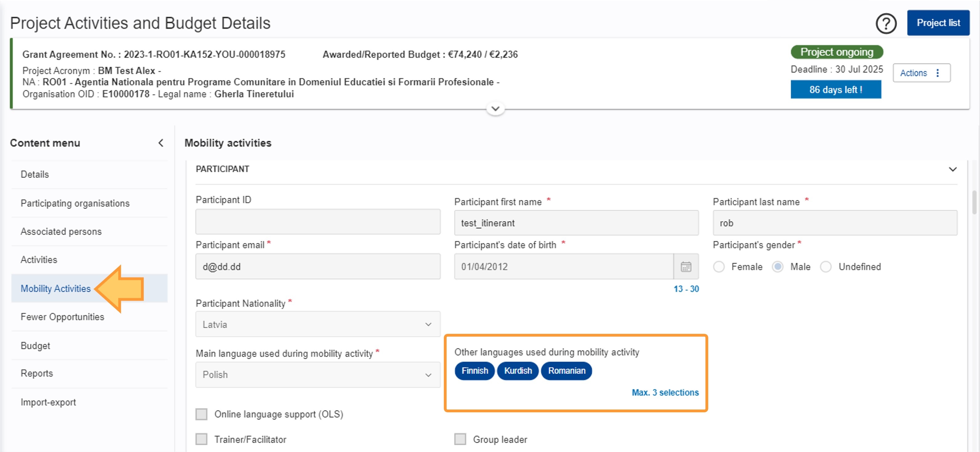Screen dimensions: 980x452
Task: Go to Budget in the content menu
Action: pyautogui.click(x=89, y=346)
